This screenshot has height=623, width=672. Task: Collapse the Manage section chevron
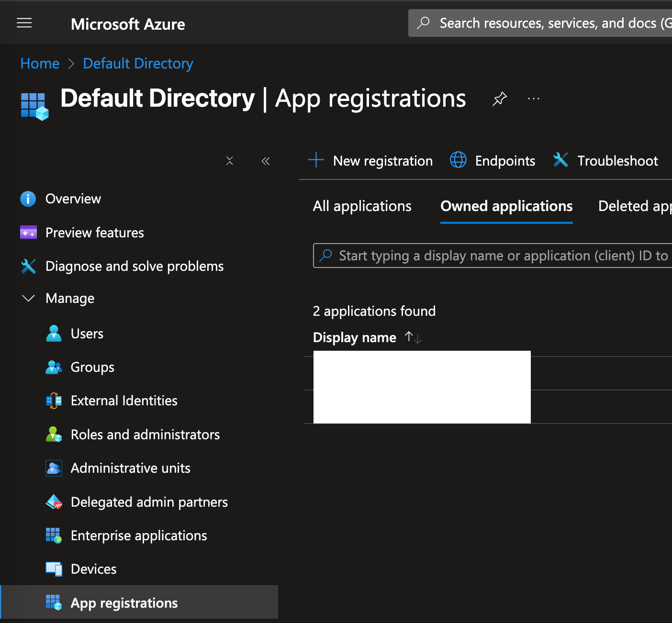29,299
